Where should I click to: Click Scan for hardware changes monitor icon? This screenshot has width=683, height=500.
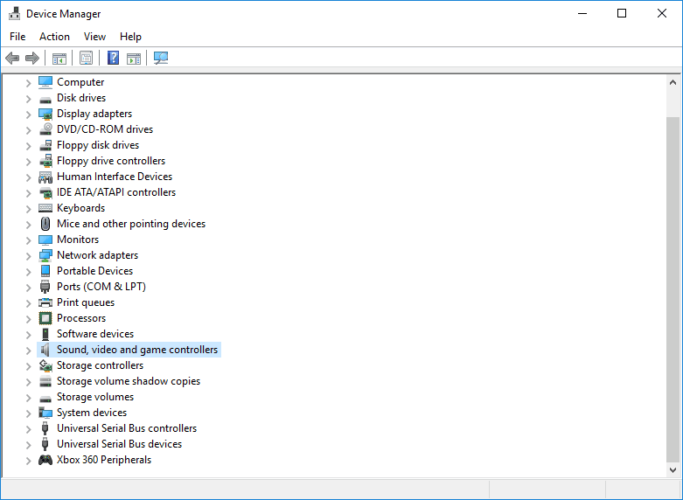point(161,58)
